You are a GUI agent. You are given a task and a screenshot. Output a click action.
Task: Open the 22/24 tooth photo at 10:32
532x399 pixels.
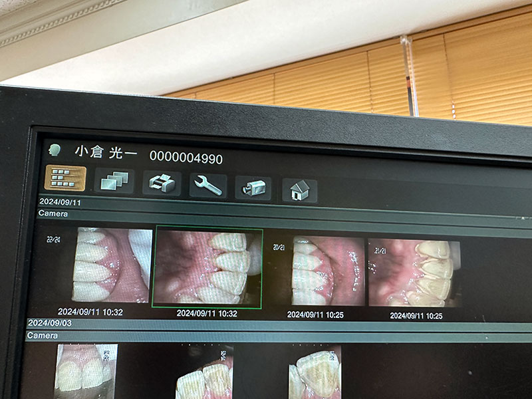pyautogui.click(x=112, y=265)
